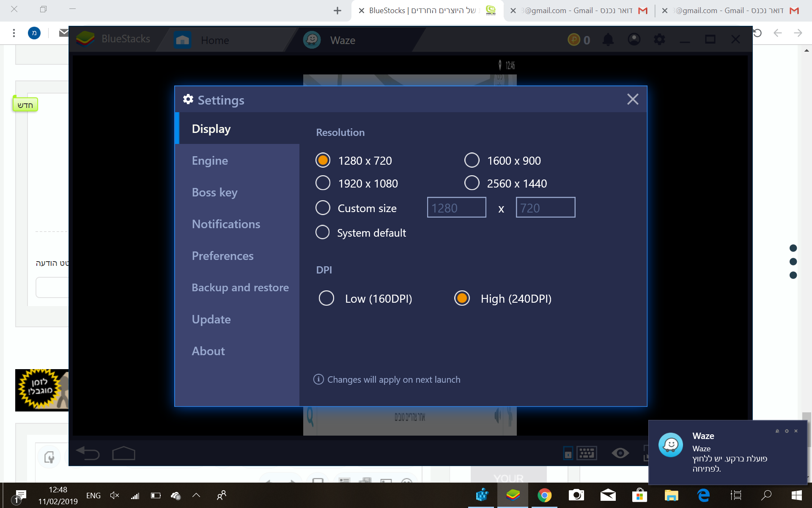
Task: Open a new browser tab
Action: click(337, 11)
